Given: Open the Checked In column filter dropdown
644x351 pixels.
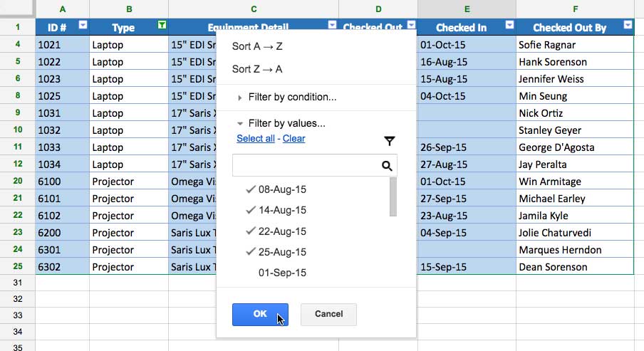Looking at the screenshot, I should click(509, 25).
